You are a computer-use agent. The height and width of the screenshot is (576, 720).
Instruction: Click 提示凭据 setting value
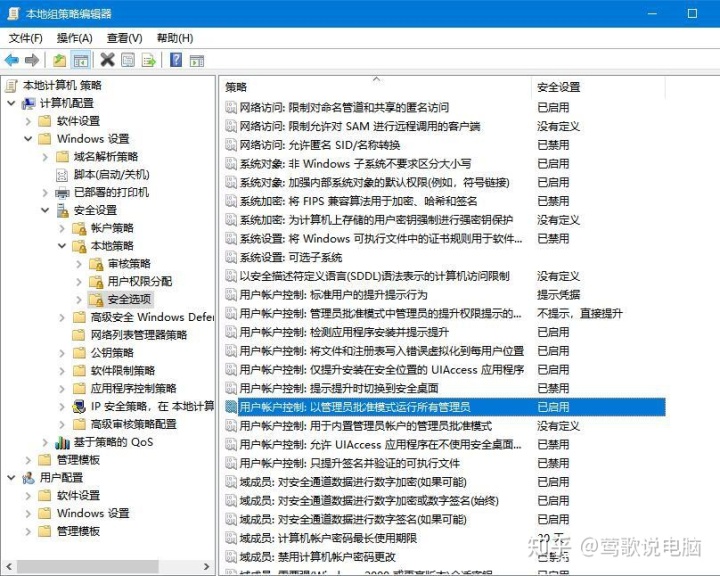pyautogui.click(x=558, y=295)
